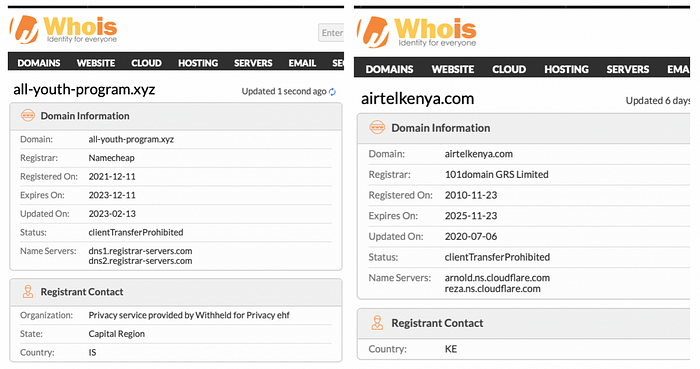Open DOMAINS menu in left panel
Screen dimensions: 700x369
coord(39,63)
